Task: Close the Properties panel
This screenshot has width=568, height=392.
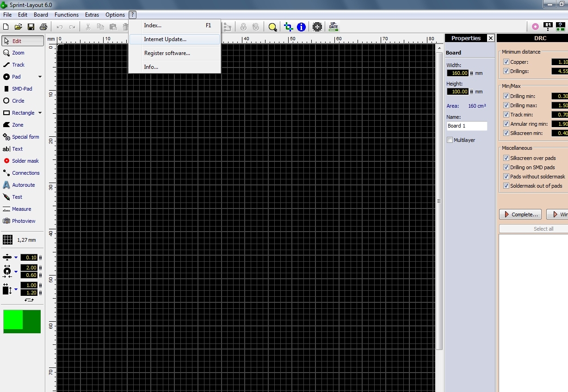Action: pos(491,38)
